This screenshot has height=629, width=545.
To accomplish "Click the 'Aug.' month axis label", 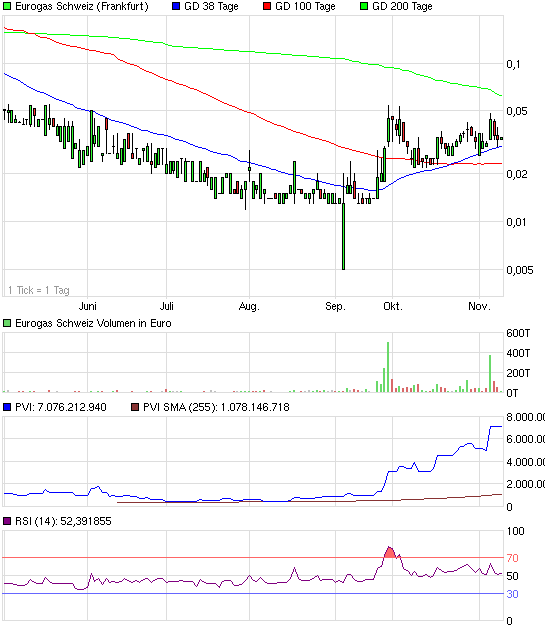I will (x=249, y=306).
